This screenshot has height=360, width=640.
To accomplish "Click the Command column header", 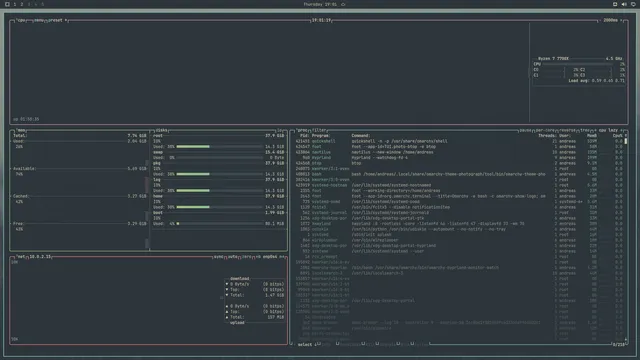I will pyautogui.click(x=361, y=136).
